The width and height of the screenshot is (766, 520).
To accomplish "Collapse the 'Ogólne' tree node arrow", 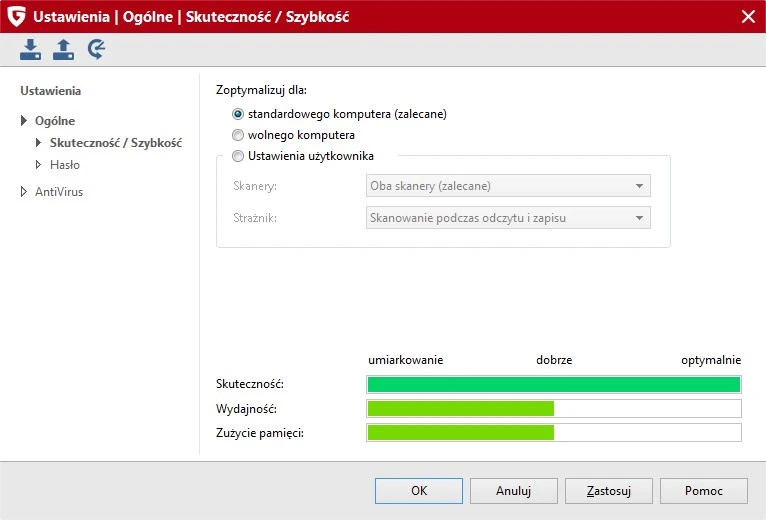I will tap(24, 121).
